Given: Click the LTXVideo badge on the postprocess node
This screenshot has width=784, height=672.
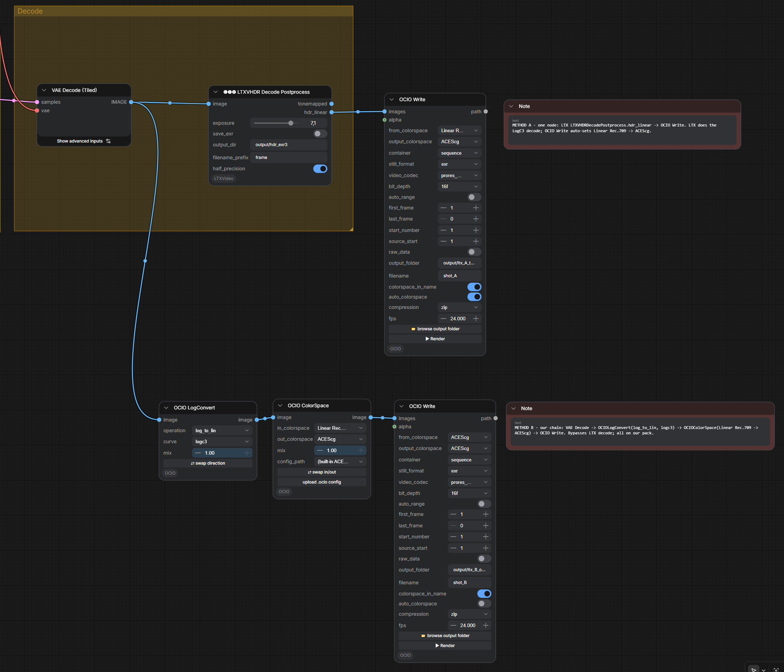Looking at the screenshot, I should 224,179.
